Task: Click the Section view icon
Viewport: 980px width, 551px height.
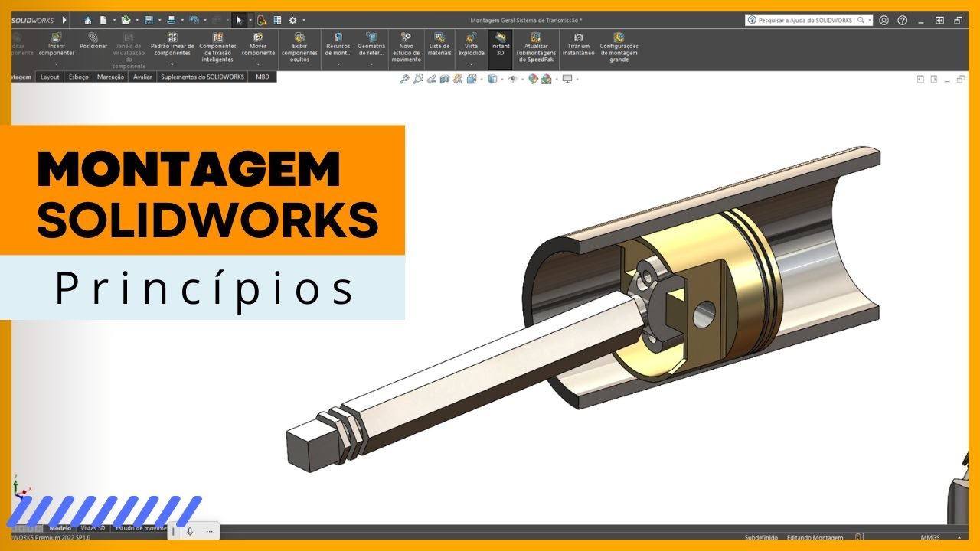Action: (x=445, y=79)
